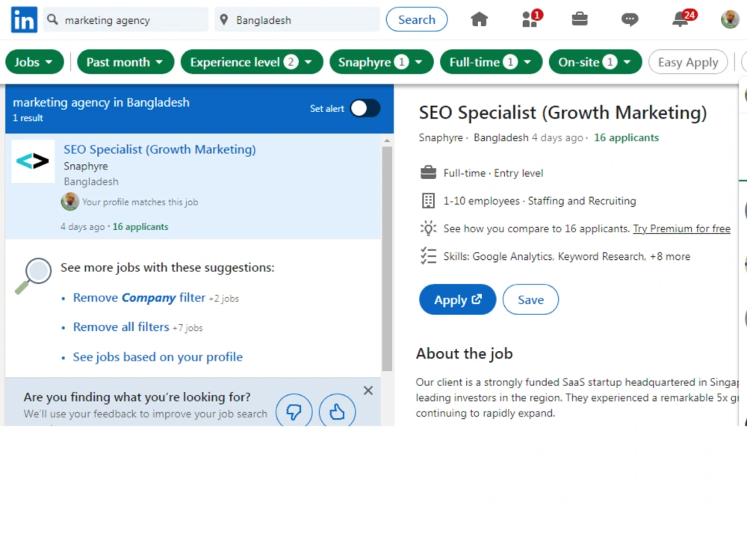Click Snaphyre company name in job details
This screenshot has width=747, height=560.
coord(441,137)
